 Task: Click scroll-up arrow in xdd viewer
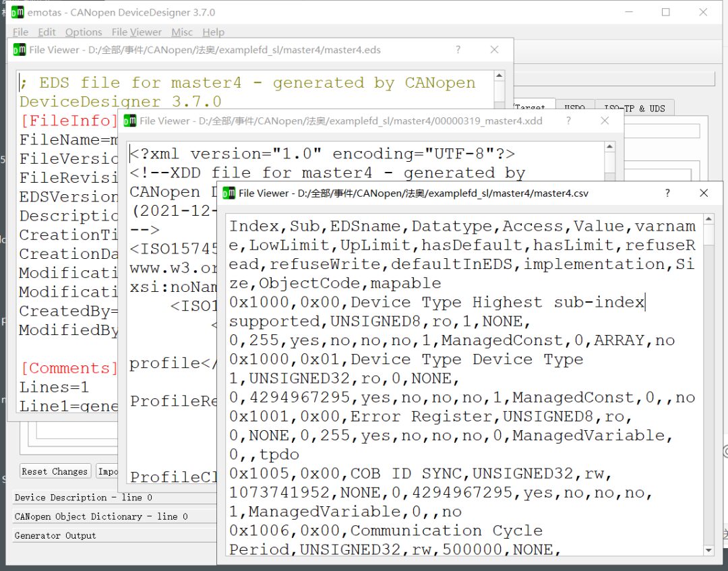click(609, 147)
